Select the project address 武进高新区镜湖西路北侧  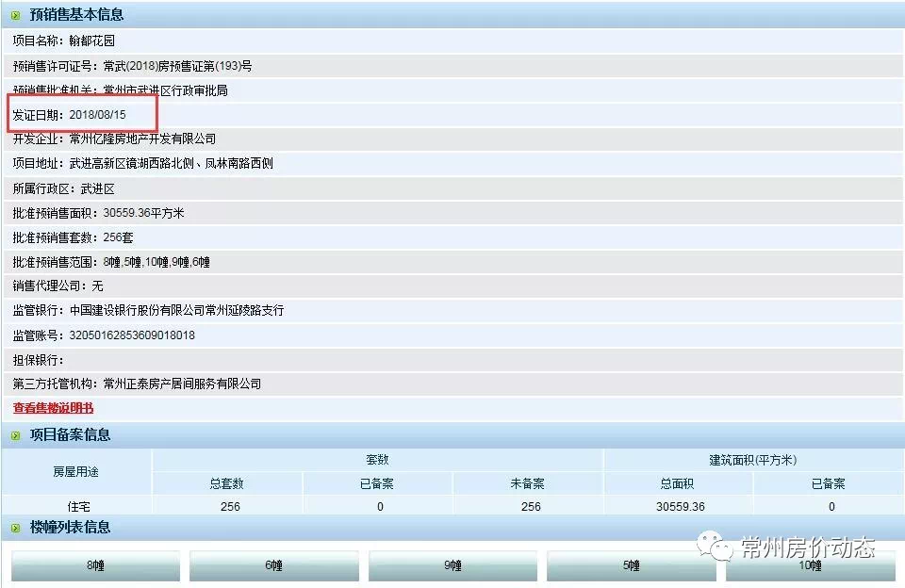(x=132, y=164)
